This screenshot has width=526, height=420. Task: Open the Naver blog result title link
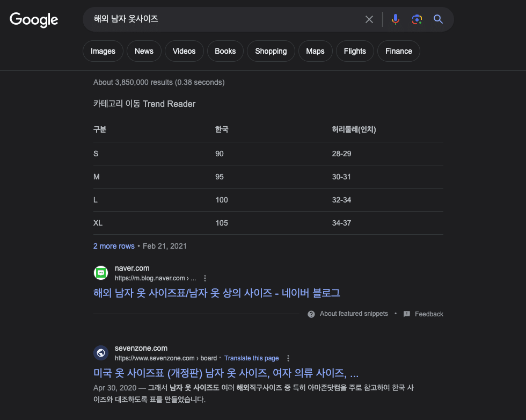click(217, 293)
